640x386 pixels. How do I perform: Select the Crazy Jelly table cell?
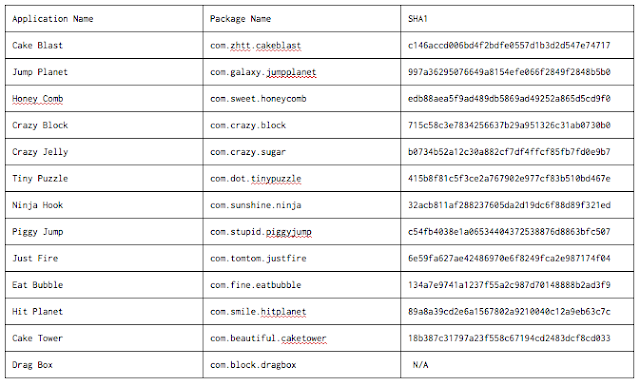click(104, 152)
